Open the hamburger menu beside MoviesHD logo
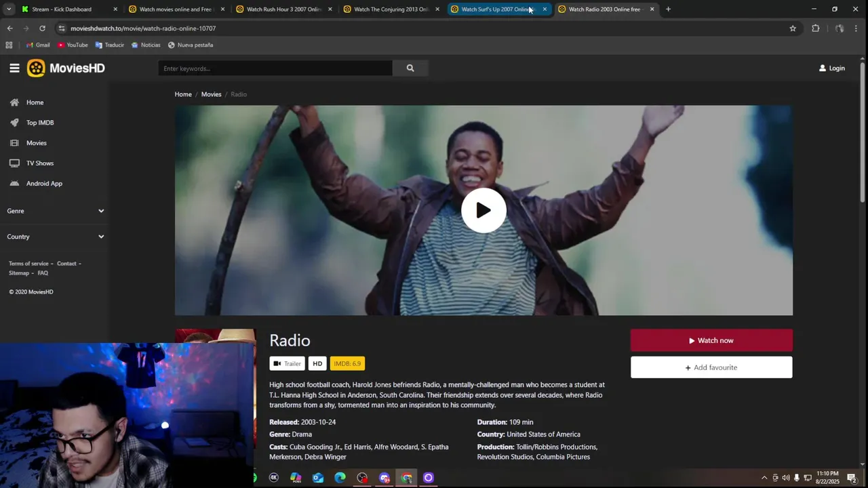Image resolution: width=868 pixels, height=488 pixels. pyautogui.click(x=14, y=68)
